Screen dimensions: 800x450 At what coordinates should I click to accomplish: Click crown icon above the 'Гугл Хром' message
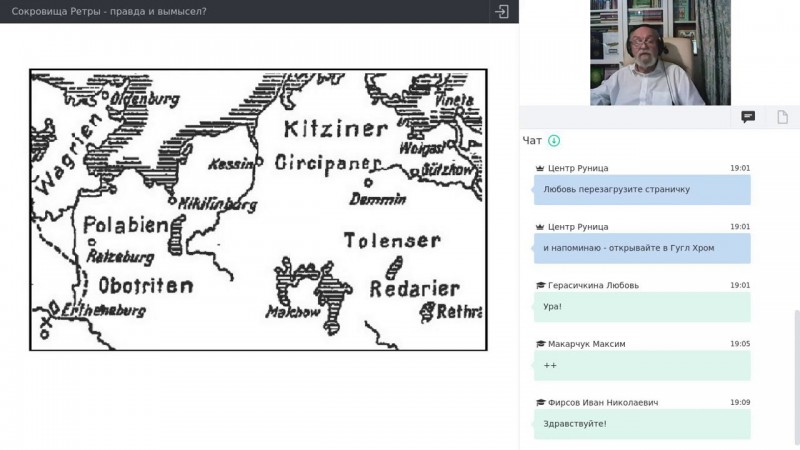coord(540,227)
